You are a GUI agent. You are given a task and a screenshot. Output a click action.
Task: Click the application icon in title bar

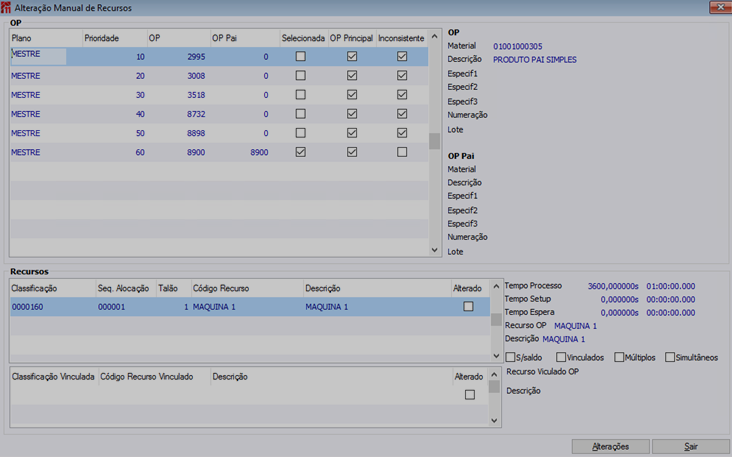pos(7,7)
